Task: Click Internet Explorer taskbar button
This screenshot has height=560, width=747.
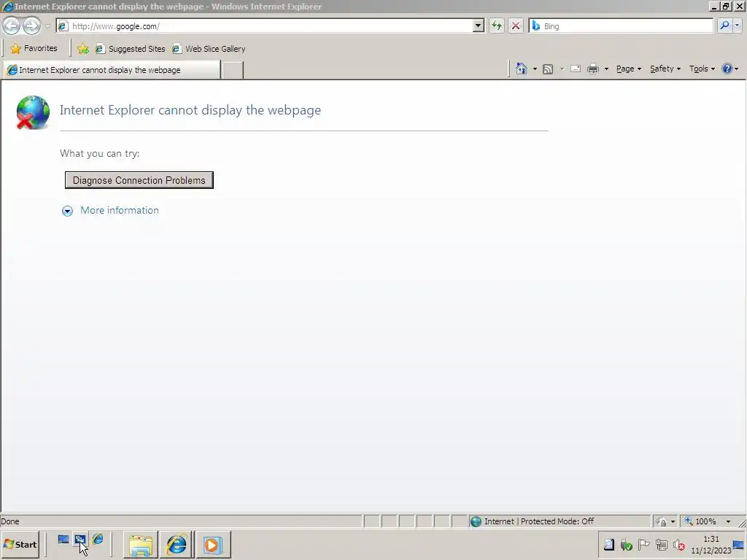Action: tap(177, 545)
